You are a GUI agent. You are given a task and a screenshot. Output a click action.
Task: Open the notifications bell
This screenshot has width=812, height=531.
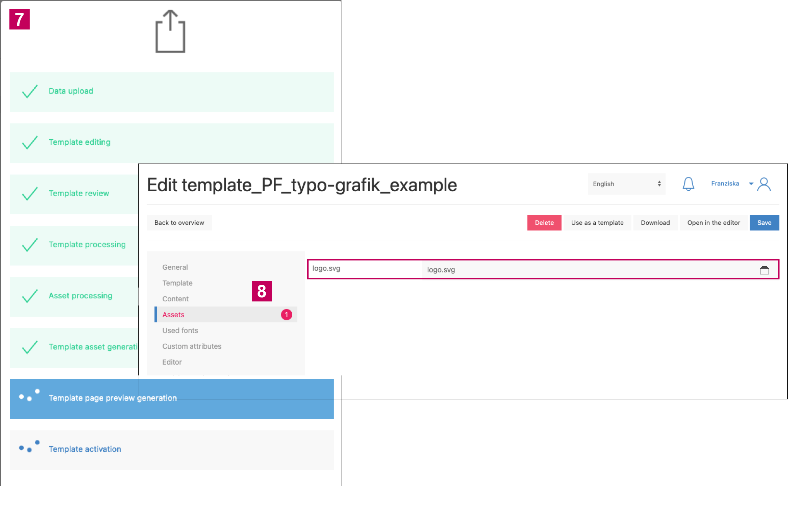[688, 184]
